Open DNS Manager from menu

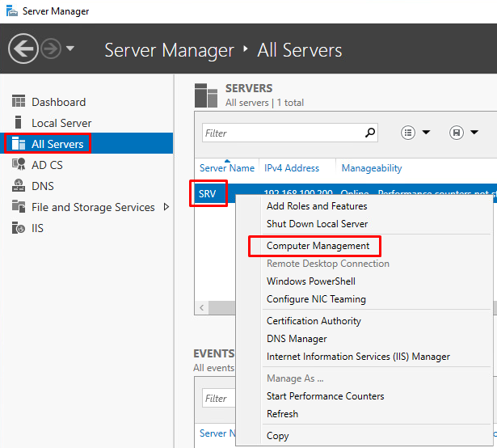pos(297,339)
